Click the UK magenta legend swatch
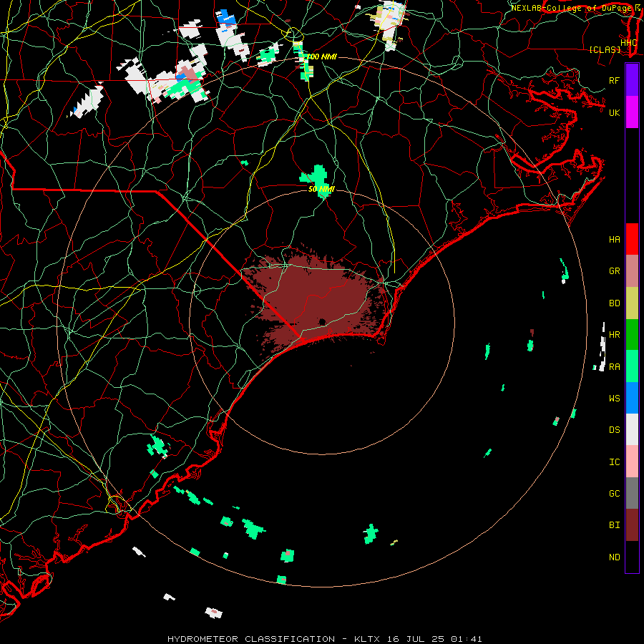644x644 pixels. (632, 112)
